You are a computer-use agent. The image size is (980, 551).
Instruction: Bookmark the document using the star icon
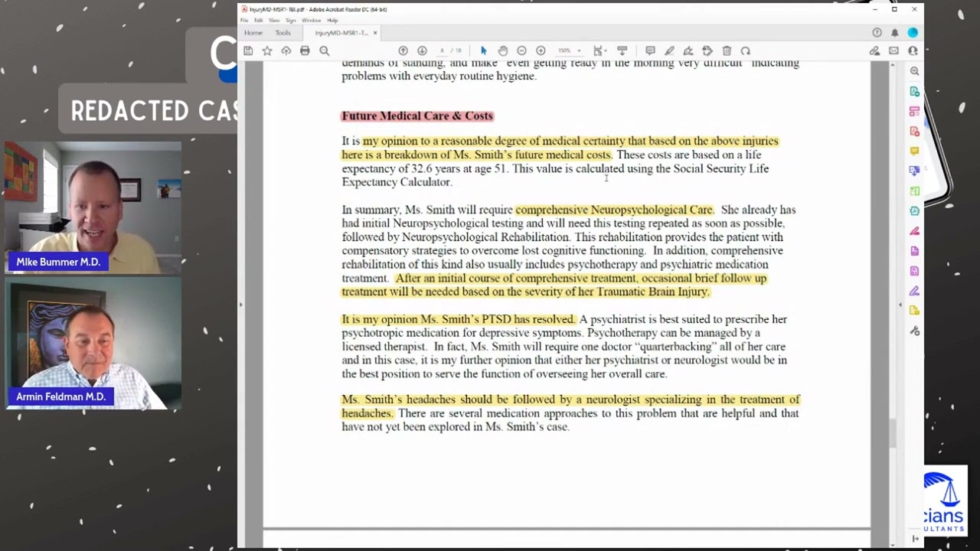pos(267,51)
